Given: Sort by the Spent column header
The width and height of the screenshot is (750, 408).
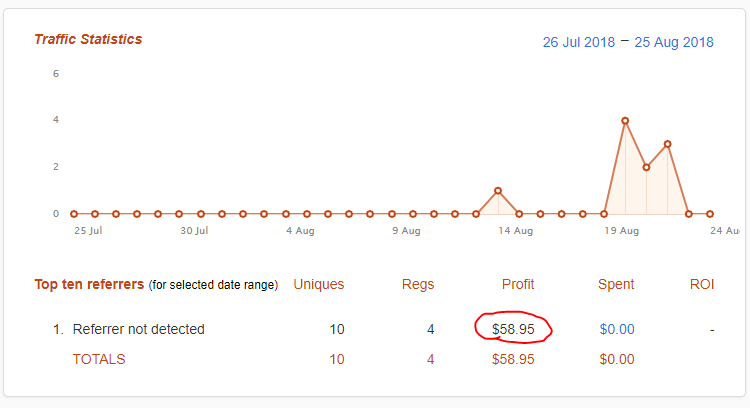Looking at the screenshot, I should 616,285.
